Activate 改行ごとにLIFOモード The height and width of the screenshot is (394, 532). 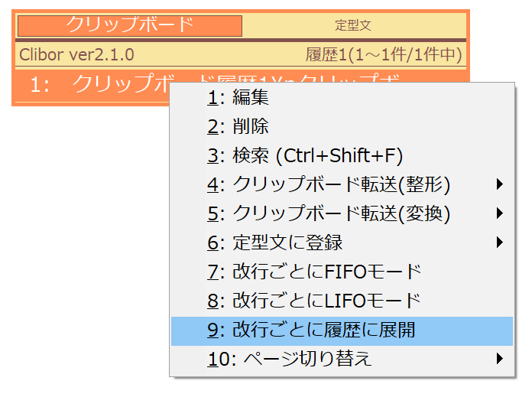click(x=342, y=301)
